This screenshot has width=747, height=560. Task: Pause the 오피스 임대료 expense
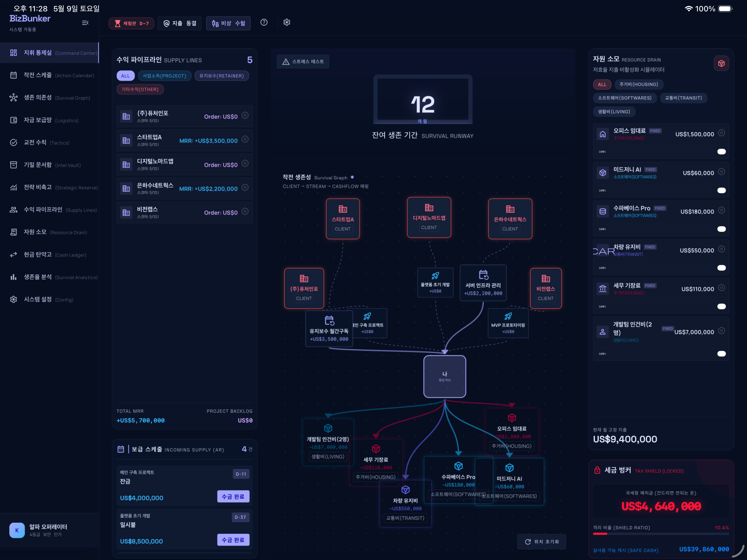tap(721, 133)
